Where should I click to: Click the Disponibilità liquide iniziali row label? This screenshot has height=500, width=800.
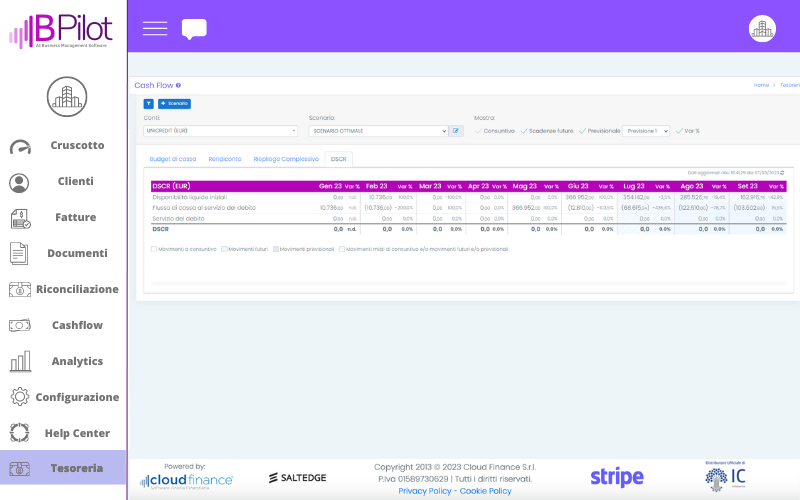coord(189,197)
